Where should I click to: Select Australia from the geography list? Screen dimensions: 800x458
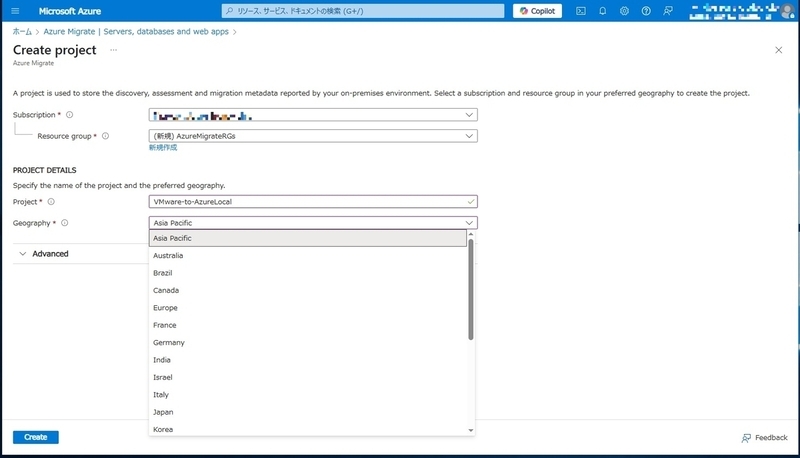click(308, 256)
